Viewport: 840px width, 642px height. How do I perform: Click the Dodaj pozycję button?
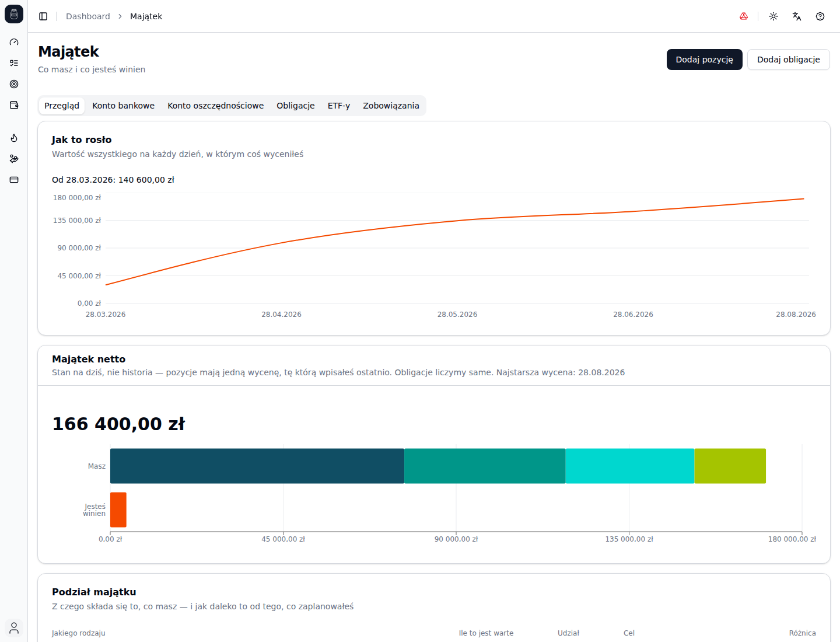pos(705,60)
